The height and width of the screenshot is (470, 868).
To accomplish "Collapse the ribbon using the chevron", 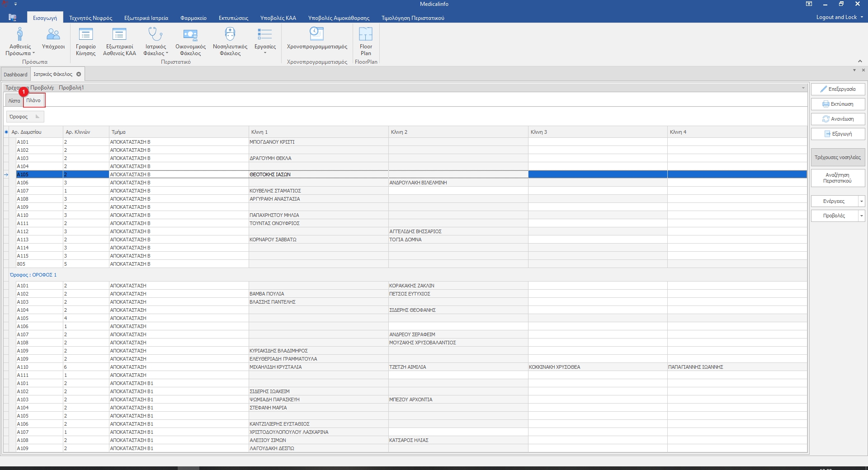I will pyautogui.click(x=860, y=61).
